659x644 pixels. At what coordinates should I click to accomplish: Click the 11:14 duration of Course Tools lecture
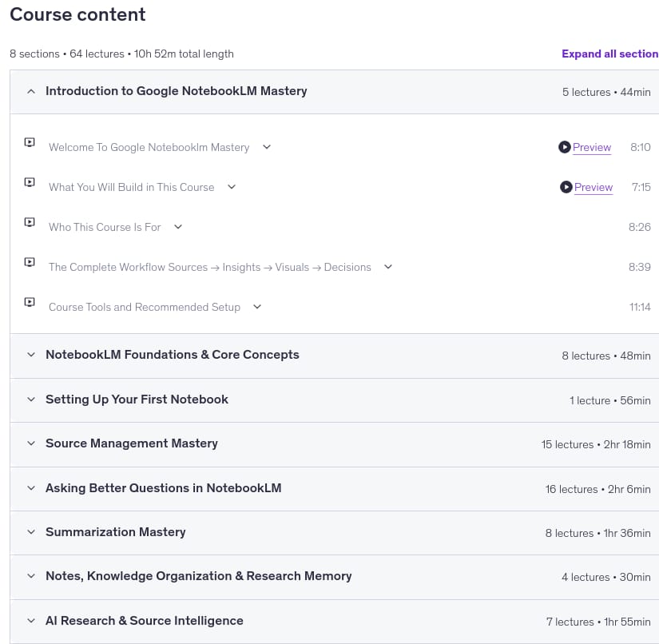pyautogui.click(x=640, y=308)
